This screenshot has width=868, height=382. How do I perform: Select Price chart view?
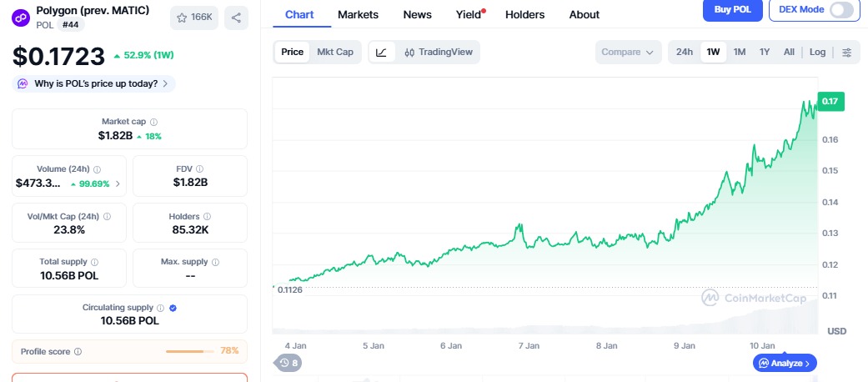point(293,52)
